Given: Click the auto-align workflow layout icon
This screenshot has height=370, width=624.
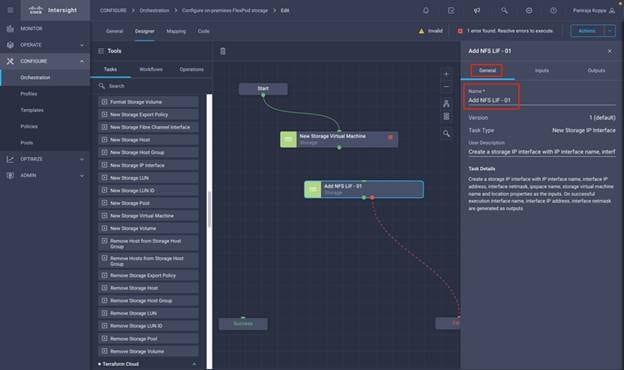Looking at the screenshot, I should 446,104.
